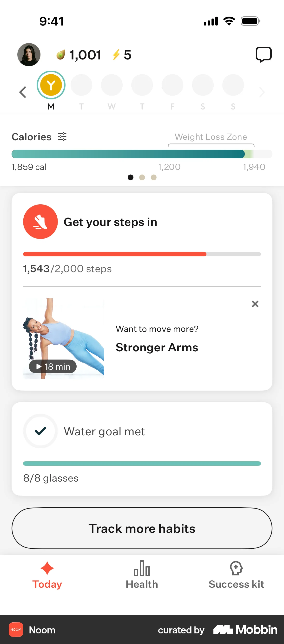The image size is (284, 644).
Task: Tap the Track more habits button
Action: (x=142, y=528)
